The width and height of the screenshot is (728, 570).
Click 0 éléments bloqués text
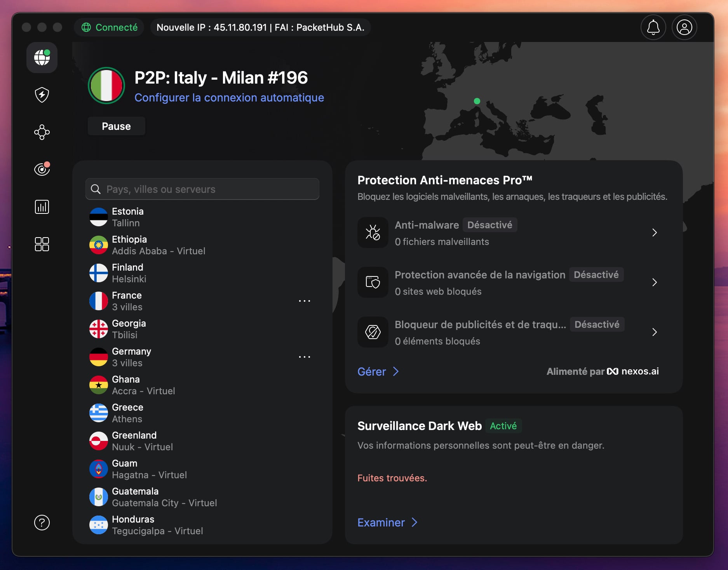(x=437, y=341)
